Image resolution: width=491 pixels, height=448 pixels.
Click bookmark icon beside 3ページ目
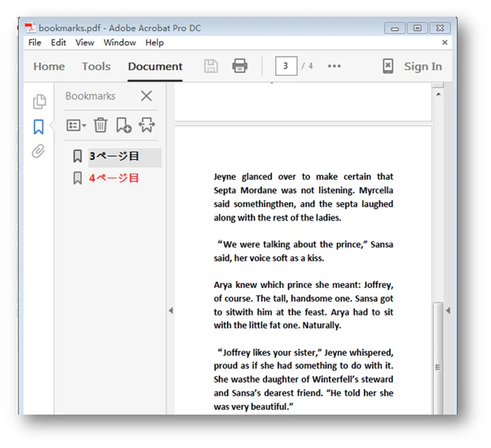coord(77,156)
